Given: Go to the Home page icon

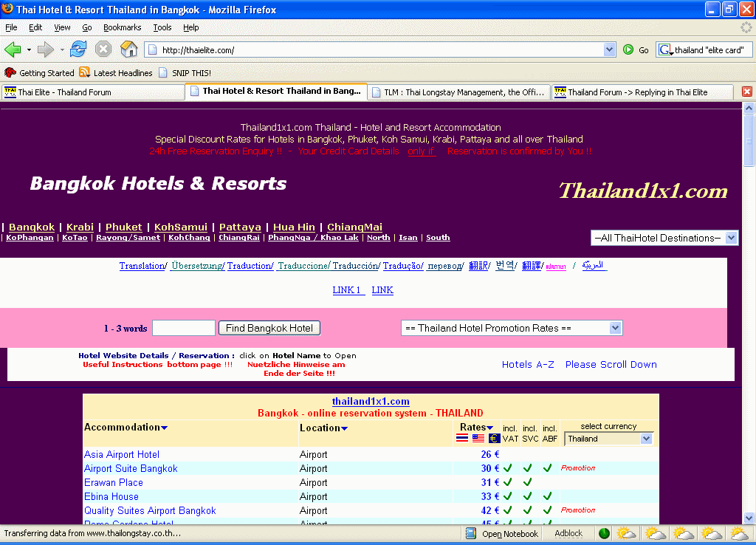Looking at the screenshot, I should pos(128,49).
